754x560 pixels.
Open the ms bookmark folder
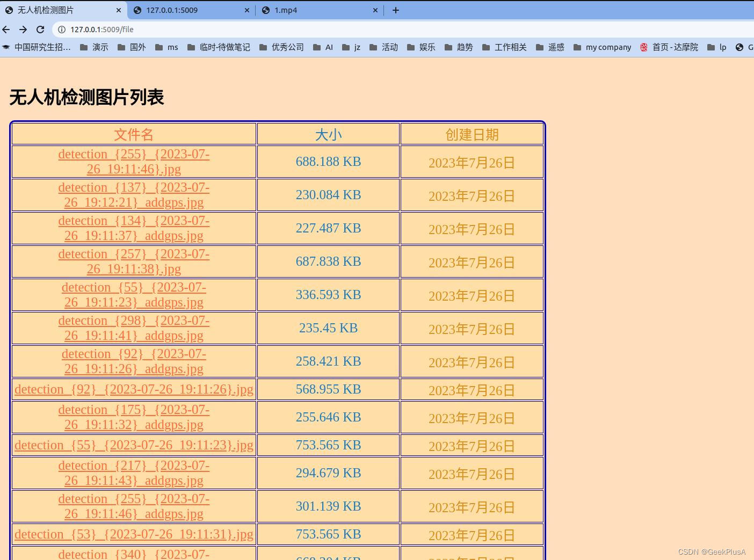click(166, 47)
